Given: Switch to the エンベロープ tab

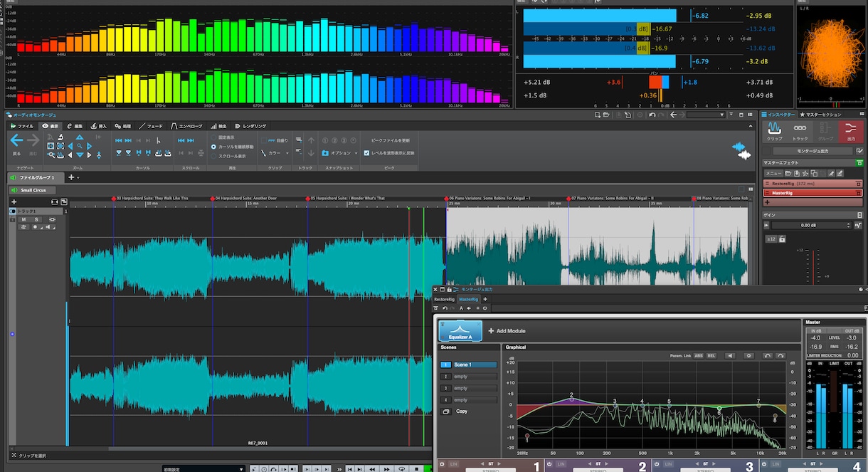Looking at the screenshot, I should [x=186, y=126].
